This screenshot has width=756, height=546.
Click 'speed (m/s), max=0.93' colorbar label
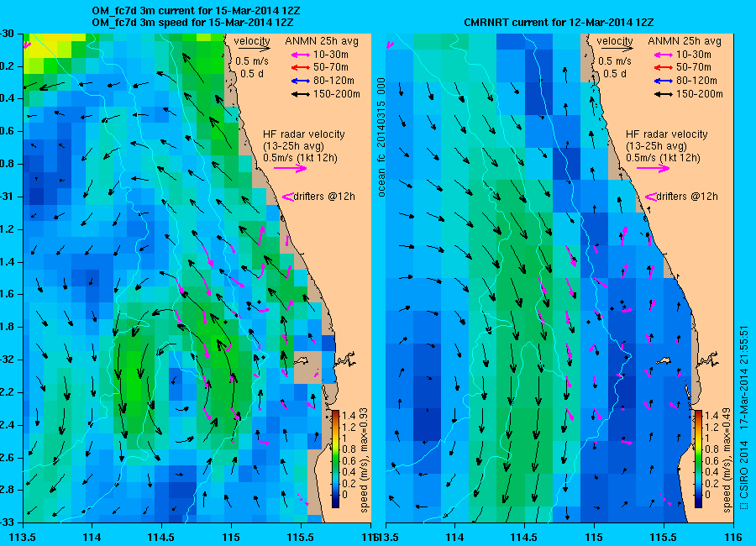(x=364, y=460)
